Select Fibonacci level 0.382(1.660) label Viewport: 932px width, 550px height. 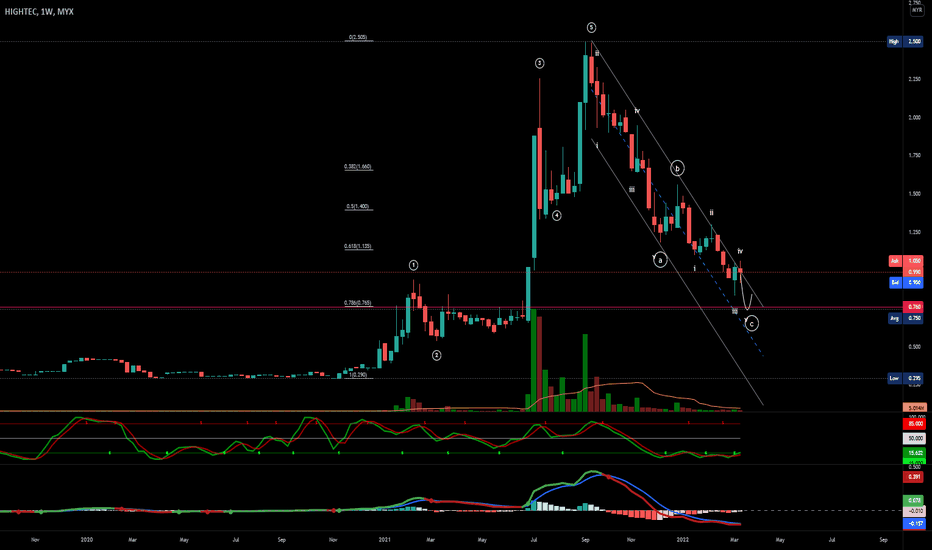pyautogui.click(x=358, y=166)
